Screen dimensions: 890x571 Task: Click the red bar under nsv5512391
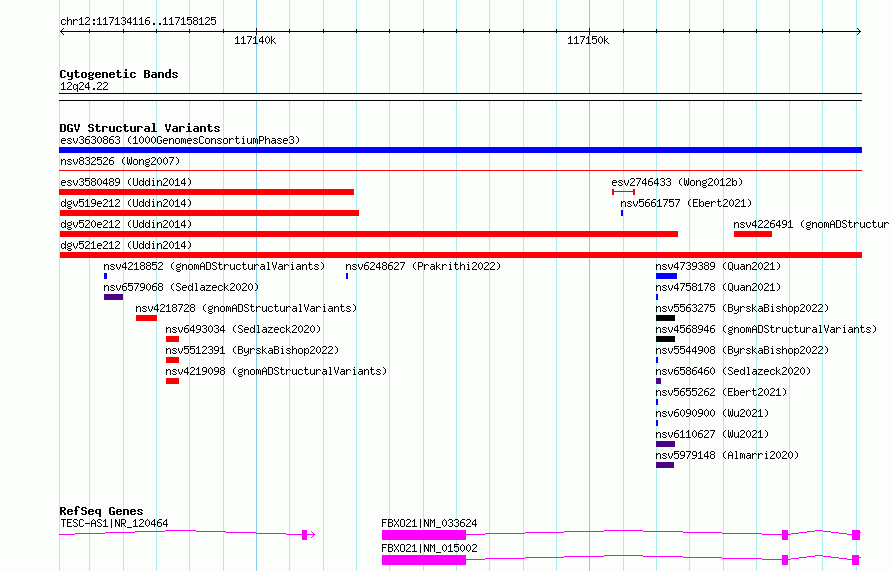point(173,360)
